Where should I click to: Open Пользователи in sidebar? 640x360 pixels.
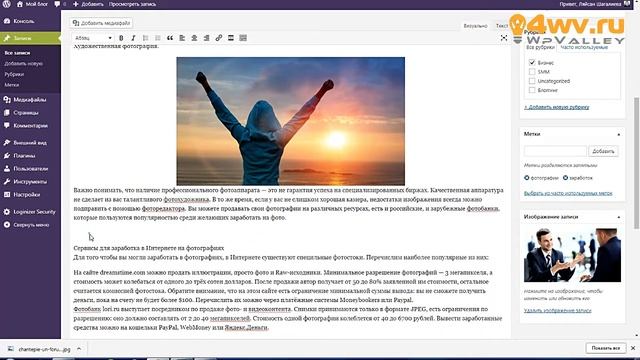(x=30, y=169)
